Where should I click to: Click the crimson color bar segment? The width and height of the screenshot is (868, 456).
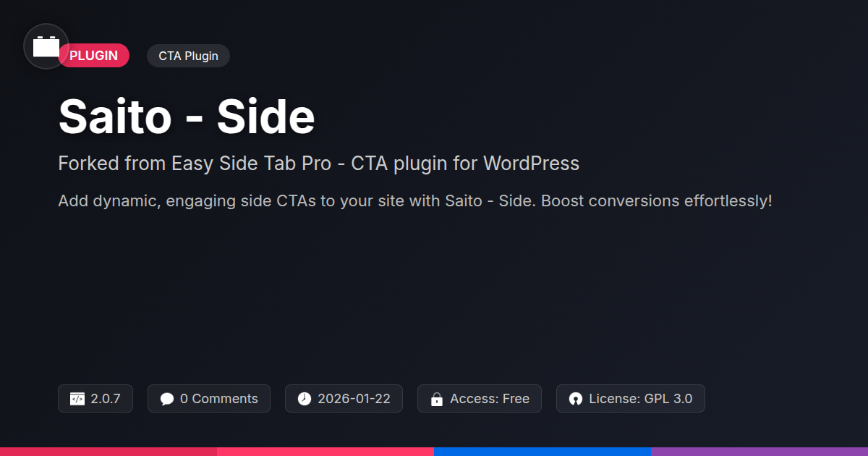(109, 452)
